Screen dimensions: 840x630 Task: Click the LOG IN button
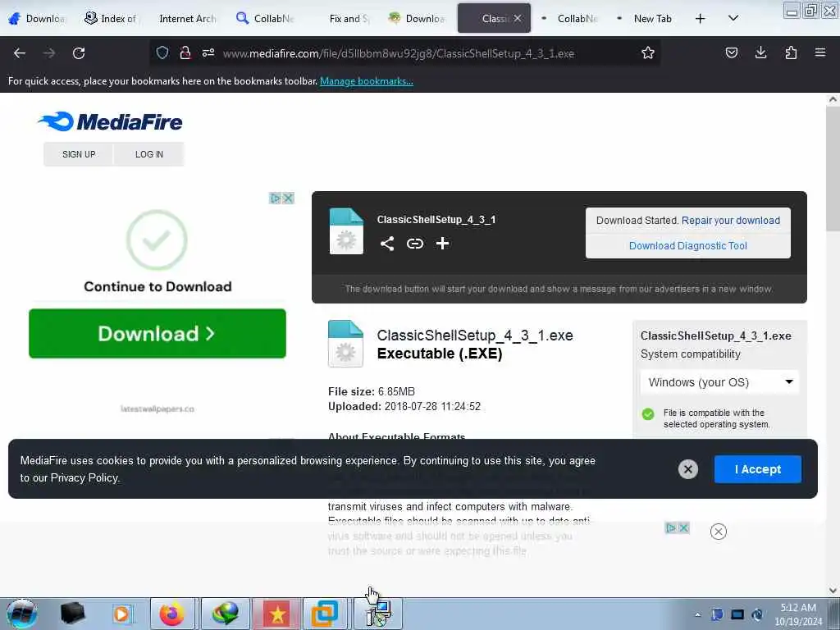coord(149,154)
